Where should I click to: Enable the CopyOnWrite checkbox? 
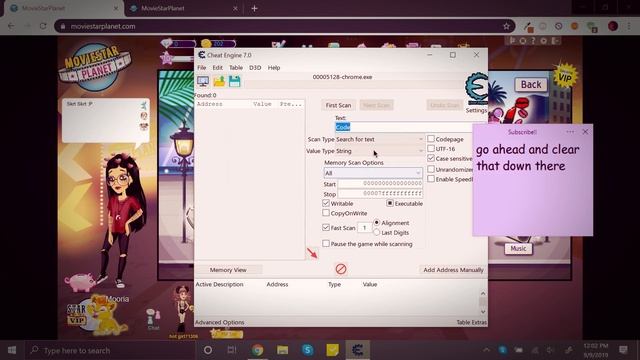tap(326, 213)
